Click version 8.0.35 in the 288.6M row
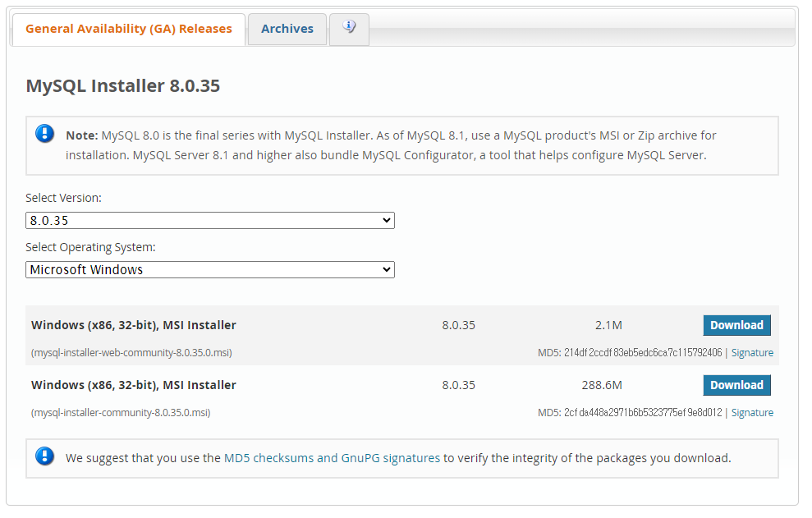The width and height of the screenshot is (812, 518). pos(458,385)
